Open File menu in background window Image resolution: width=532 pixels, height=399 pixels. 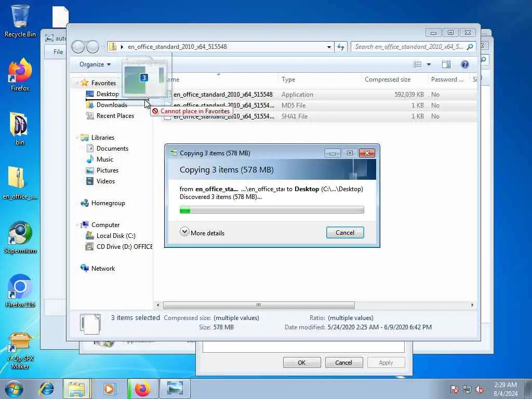click(58, 51)
